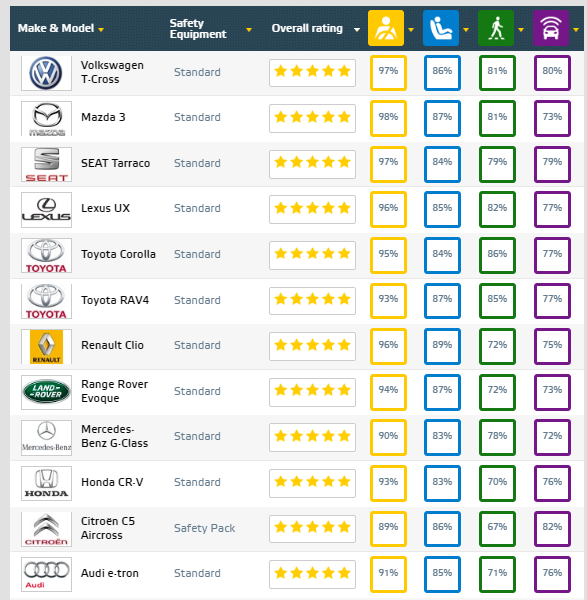Screen dimensions: 587x600
Task: Click the Renault logo
Action: tap(46, 347)
